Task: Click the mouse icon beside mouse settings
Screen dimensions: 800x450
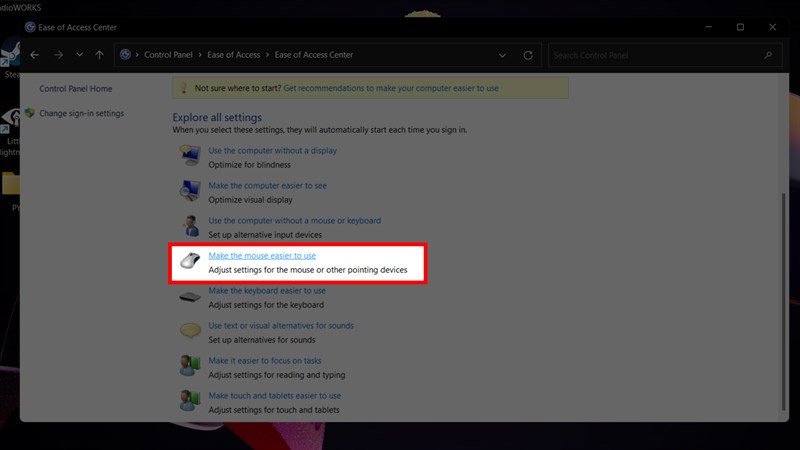Action: click(190, 262)
